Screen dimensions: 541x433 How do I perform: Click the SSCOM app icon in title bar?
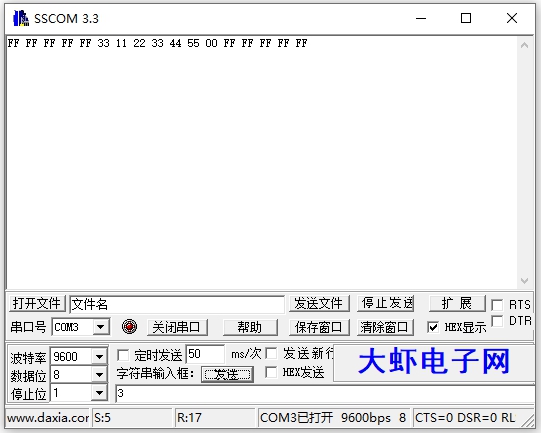coord(21,18)
